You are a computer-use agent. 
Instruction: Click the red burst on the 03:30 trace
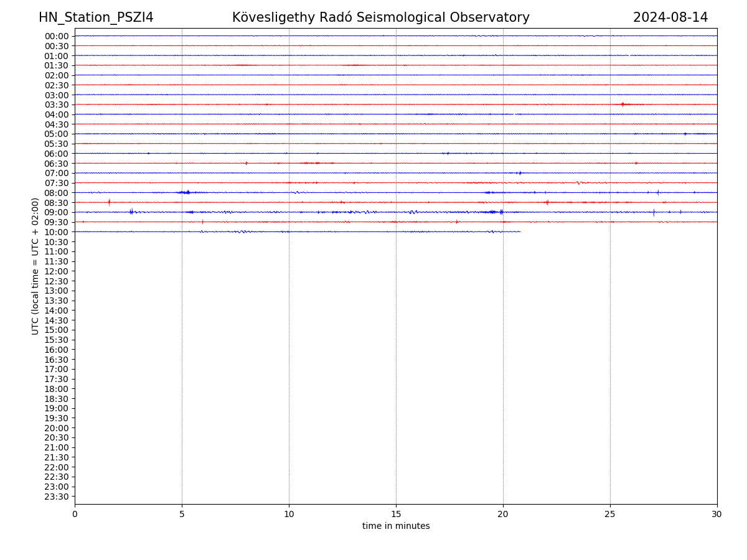(x=622, y=104)
